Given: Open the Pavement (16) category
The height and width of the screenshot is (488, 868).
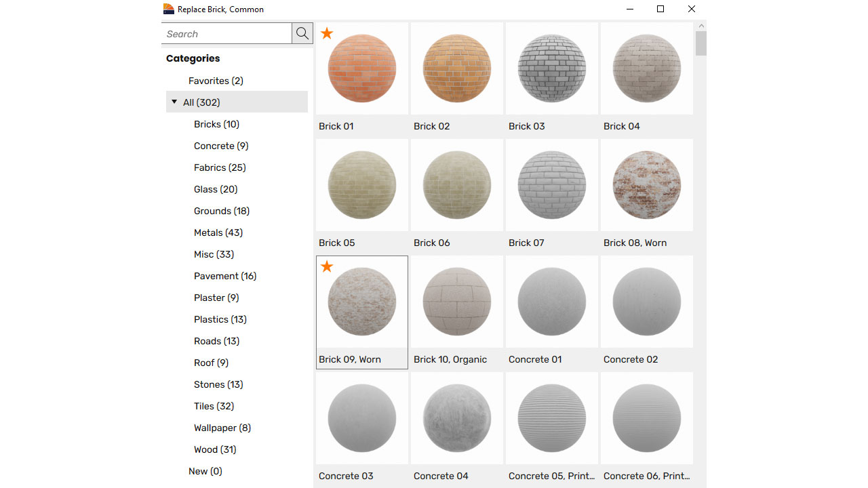Looking at the screenshot, I should 225,276.
